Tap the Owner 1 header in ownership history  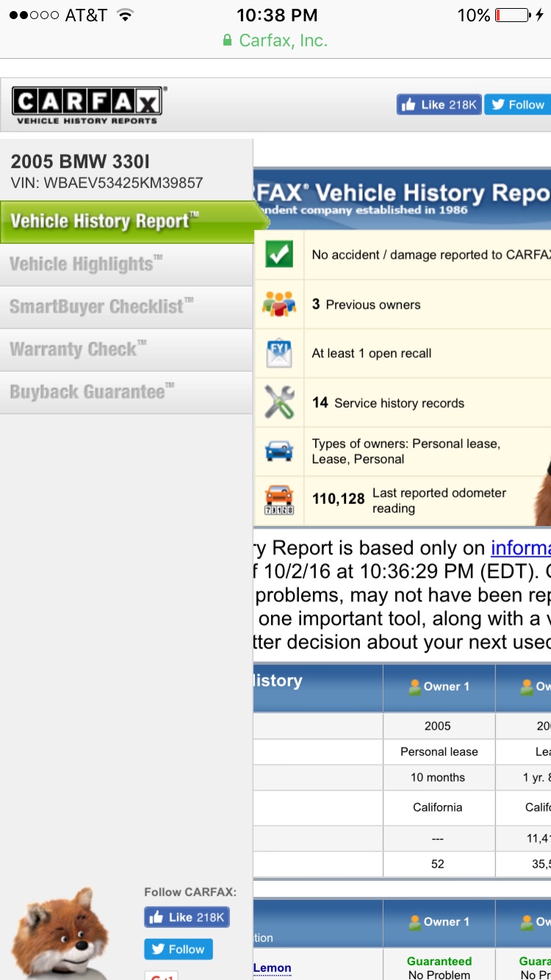pyautogui.click(x=439, y=687)
